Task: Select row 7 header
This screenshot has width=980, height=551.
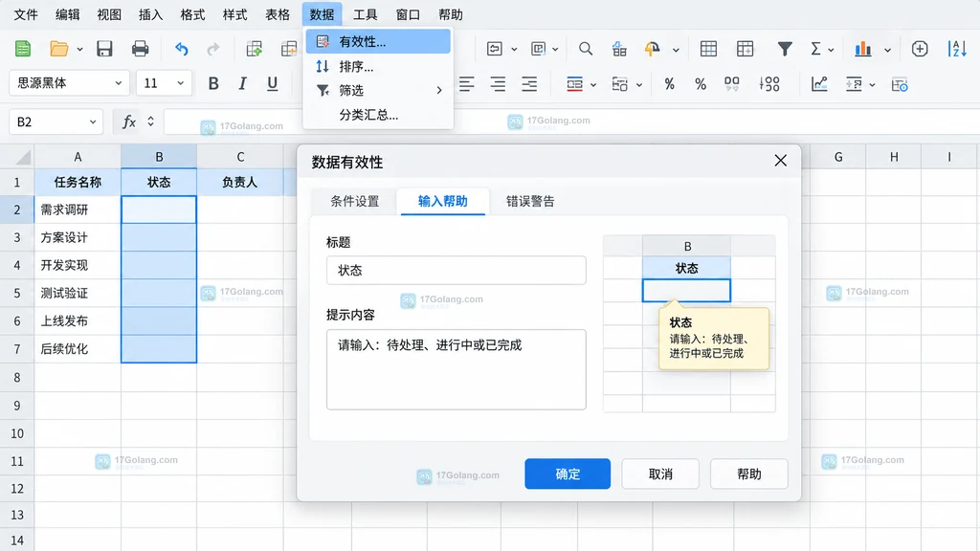Action: coord(17,348)
